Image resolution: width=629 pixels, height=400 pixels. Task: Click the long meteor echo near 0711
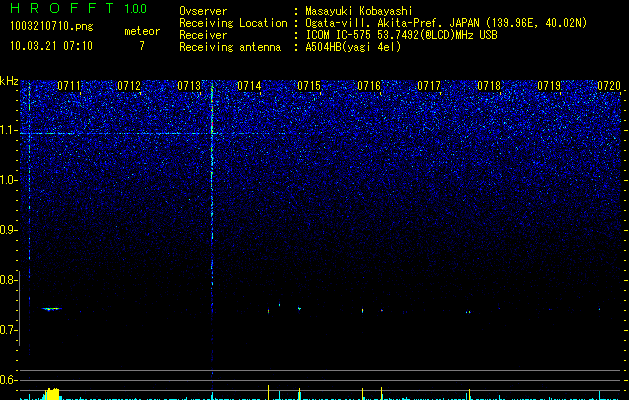click(52, 309)
